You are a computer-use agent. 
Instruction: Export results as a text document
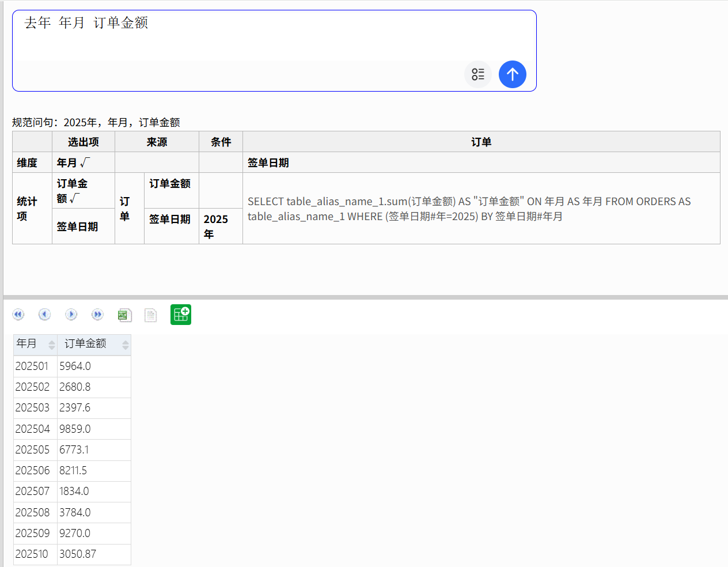pyautogui.click(x=151, y=315)
